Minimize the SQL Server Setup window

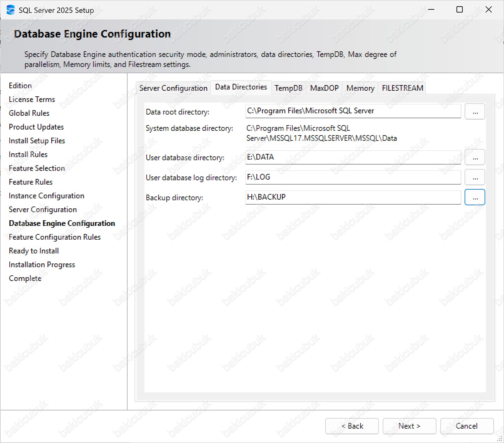click(x=431, y=10)
